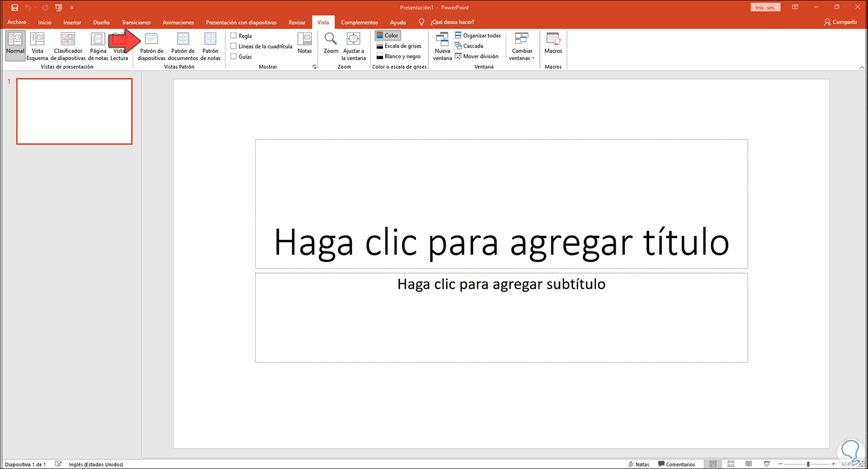Open the Zoom dialog from the ribbon
Image resolution: width=868 pixels, height=469 pixels.
(x=331, y=44)
